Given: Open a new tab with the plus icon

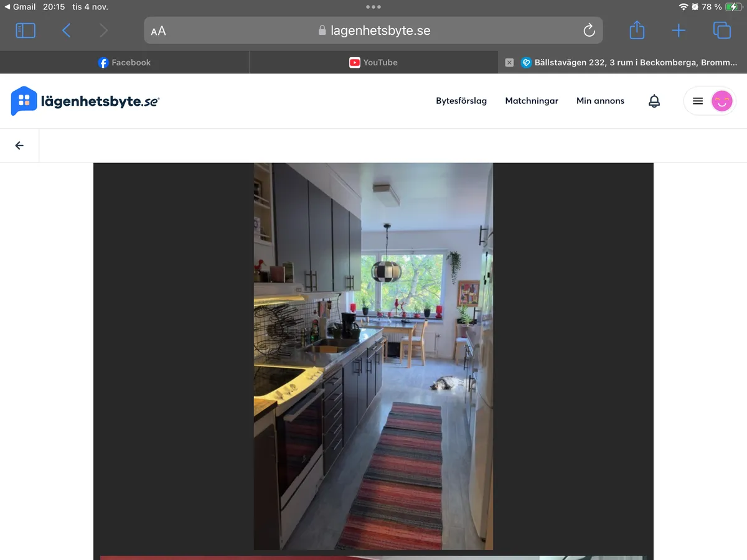Looking at the screenshot, I should click(x=679, y=30).
